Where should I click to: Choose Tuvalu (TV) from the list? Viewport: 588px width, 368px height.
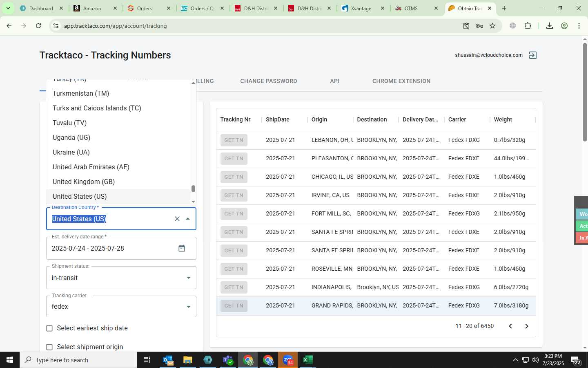[118, 123]
